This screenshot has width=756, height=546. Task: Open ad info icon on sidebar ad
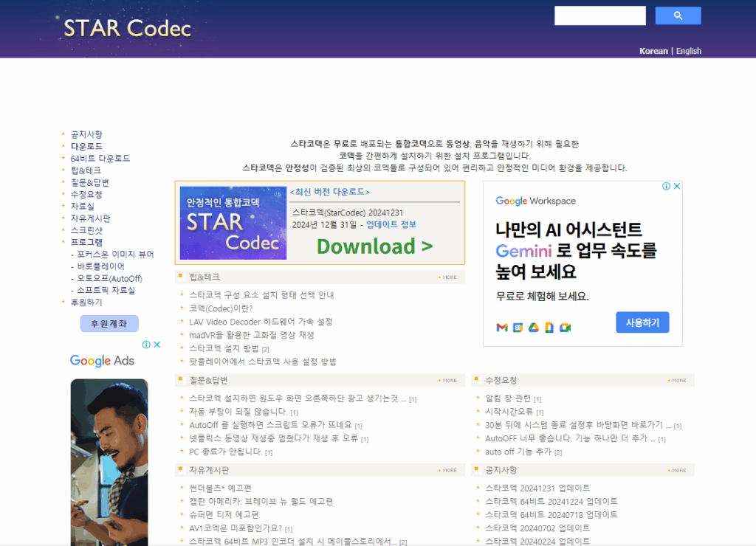pos(145,345)
